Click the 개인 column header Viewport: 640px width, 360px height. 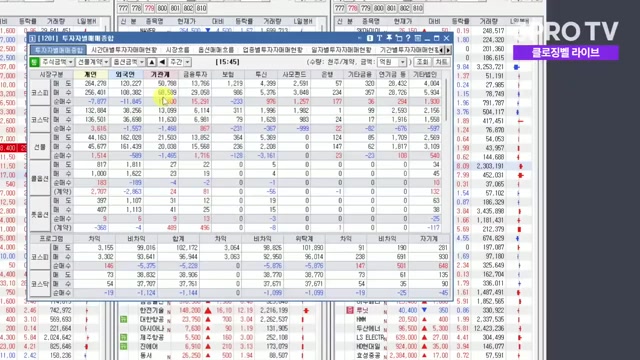[x=91, y=74]
